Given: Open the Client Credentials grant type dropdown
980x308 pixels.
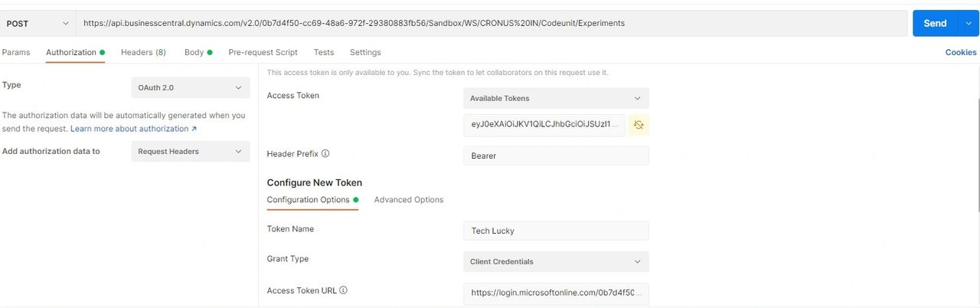Looking at the screenshot, I should [556, 262].
